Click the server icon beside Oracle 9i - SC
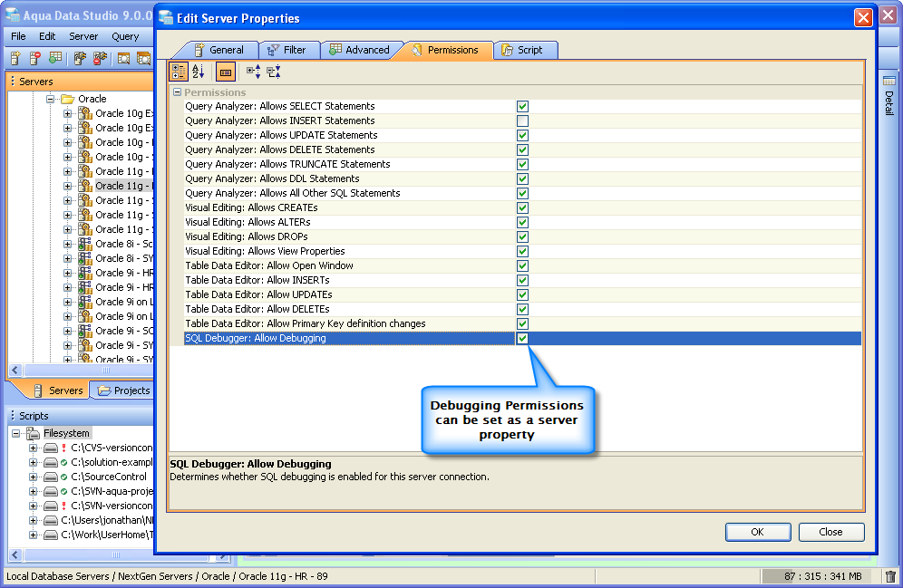The image size is (903, 588). point(85,331)
